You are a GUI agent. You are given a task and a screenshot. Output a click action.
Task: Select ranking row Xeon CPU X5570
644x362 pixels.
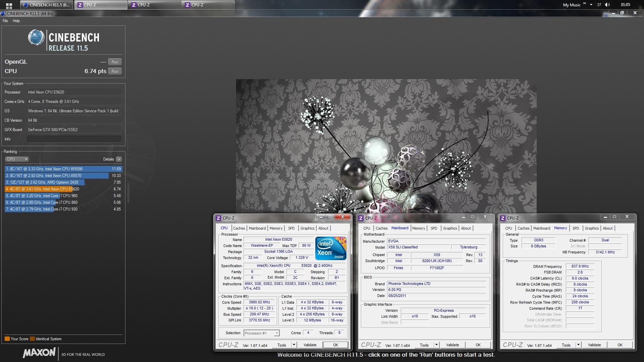pos(63,176)
